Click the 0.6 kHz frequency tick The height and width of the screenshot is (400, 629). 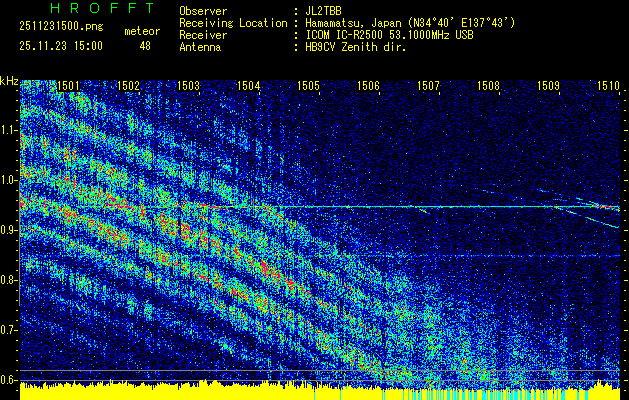[x=9, y=379]
